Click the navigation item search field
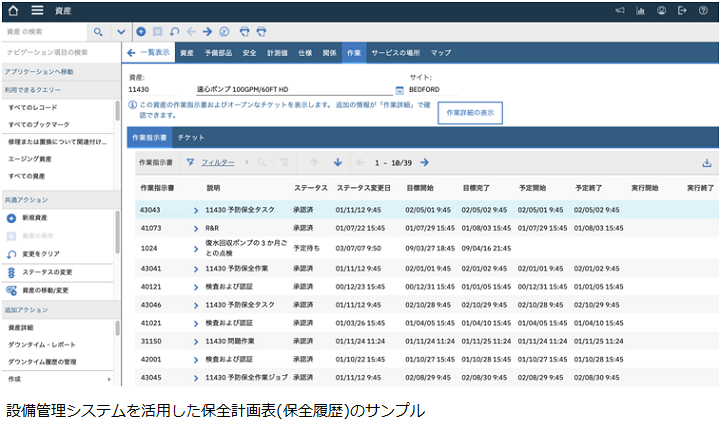Viewport: 720px width, 429px height. coord(61,52)
